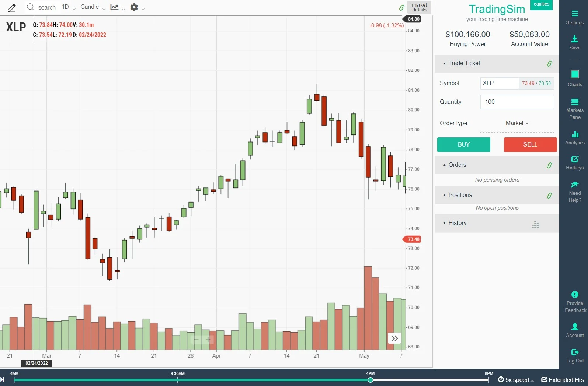
Task: Open the Order type Market dropdown
Action: (x=517, y=123)
